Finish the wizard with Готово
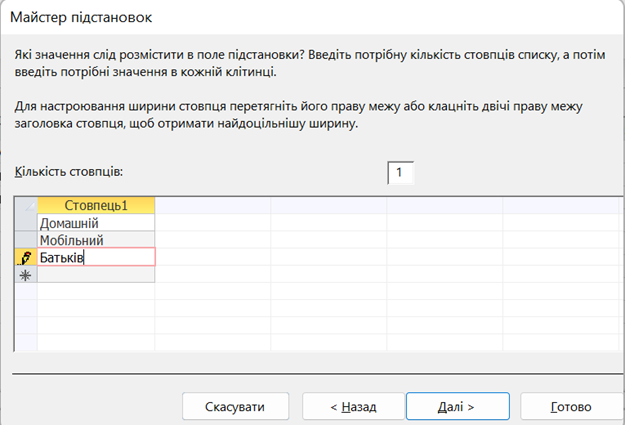 coord(570,407)
